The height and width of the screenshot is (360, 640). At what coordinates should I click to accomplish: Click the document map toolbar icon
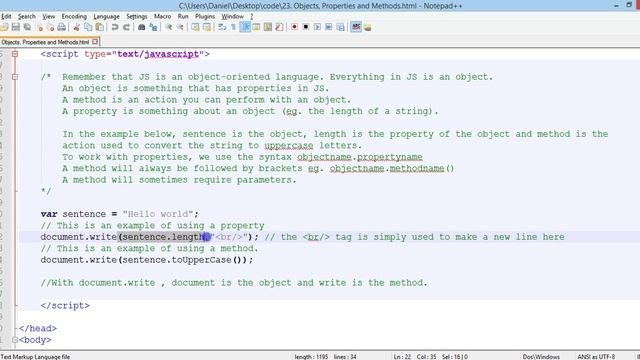point(268,27)
